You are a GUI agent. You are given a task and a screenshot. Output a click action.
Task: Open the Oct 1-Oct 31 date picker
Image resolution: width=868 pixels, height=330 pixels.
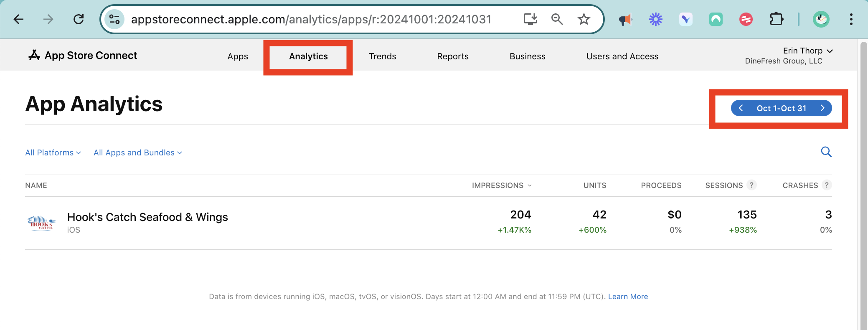click(781, 108)
